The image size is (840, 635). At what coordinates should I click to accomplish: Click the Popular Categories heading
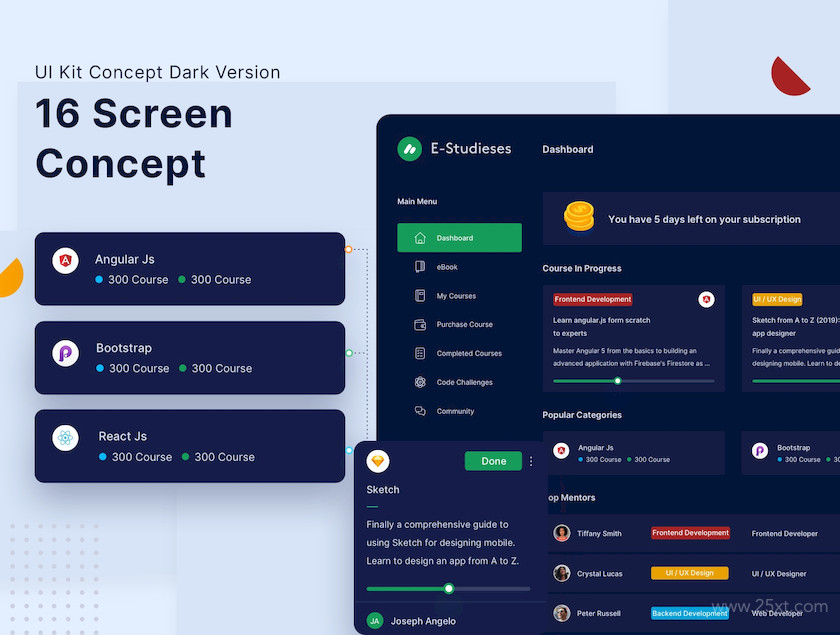(x=582, y=415)
